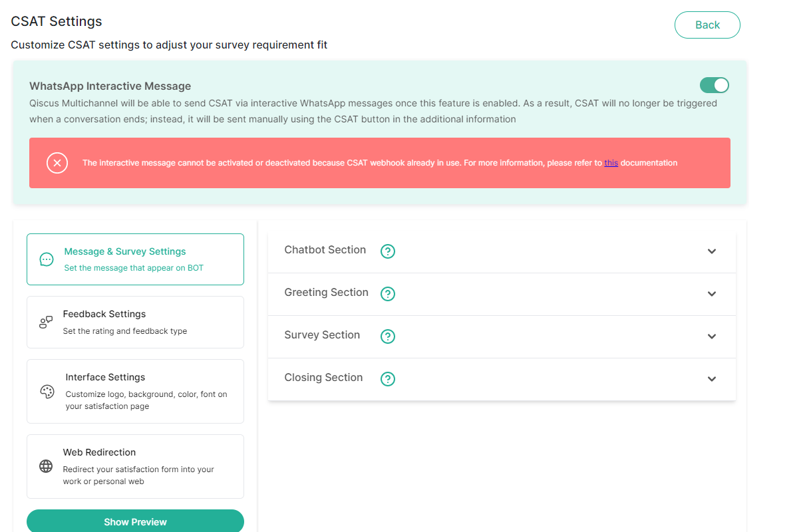Viewport: 807px width, 532px height.
Task: Click the error X icon in red banner
Action: [57, 163]
